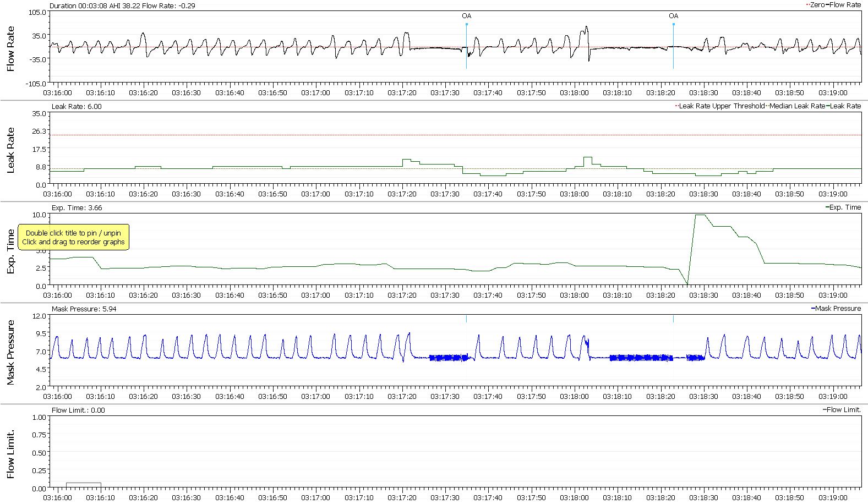Click the 0.50 value on Flow Limit axis
The width and height of the screenshot is (868, 504).
[x=39, y=453]
